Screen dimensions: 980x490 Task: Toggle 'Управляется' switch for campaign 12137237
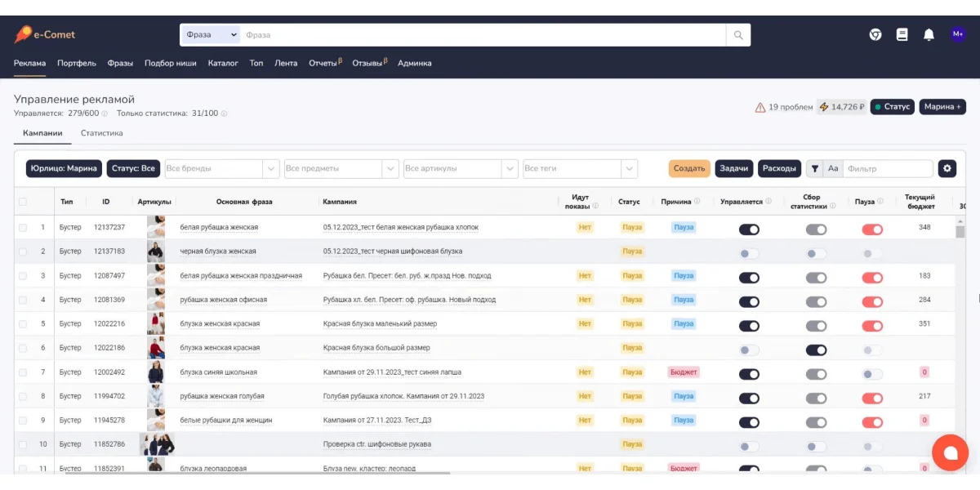coord(749,229)
